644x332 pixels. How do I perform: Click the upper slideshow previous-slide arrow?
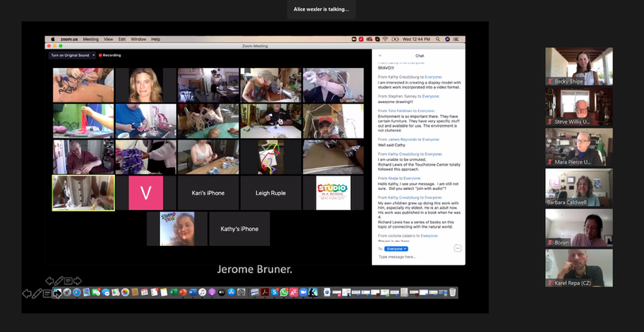[x=50, y=280]
